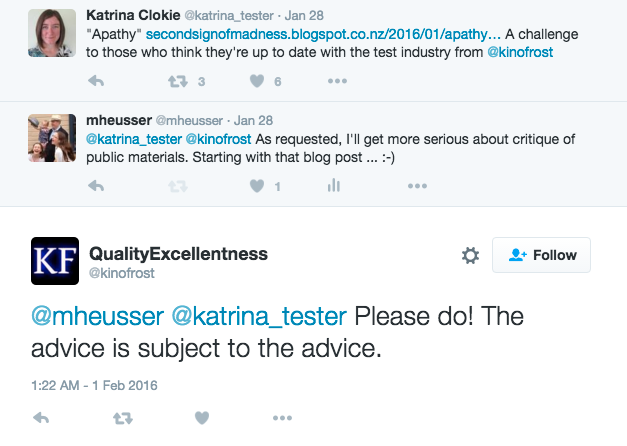Screen dimensions: 627x446
Task: Reply to mheusser's tweet
Action: [96, 186]
